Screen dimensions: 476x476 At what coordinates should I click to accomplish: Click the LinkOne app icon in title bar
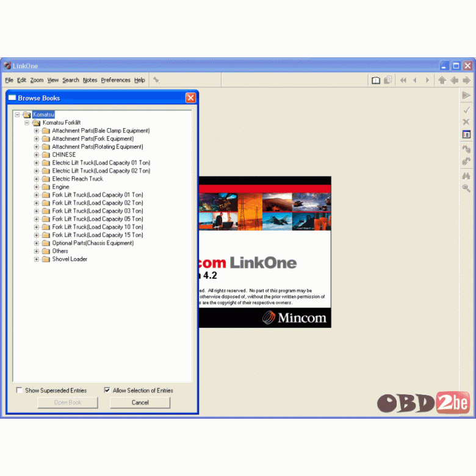(x=7, y=65)
